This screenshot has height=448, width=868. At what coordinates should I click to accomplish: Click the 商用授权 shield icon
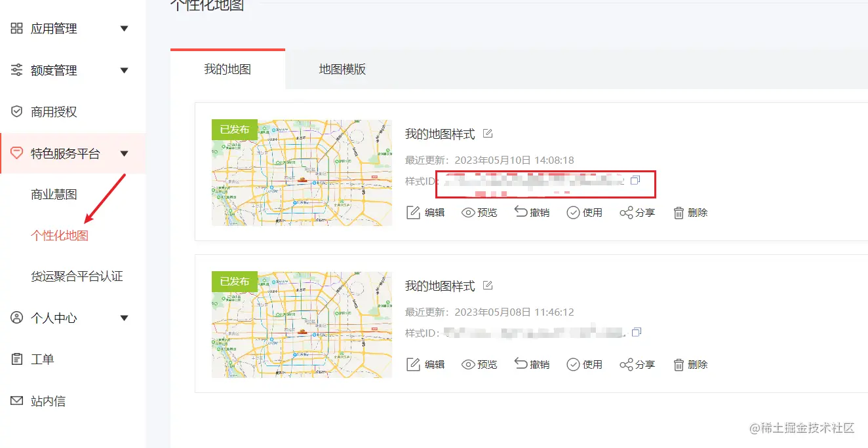tap(17, 112)
